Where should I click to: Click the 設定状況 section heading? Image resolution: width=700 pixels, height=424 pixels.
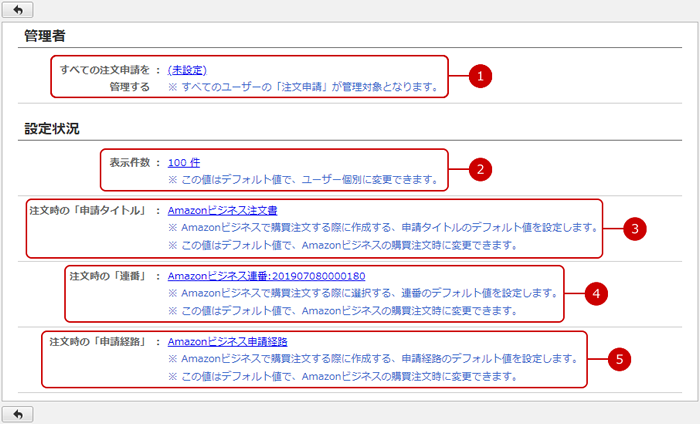[52, 128]
